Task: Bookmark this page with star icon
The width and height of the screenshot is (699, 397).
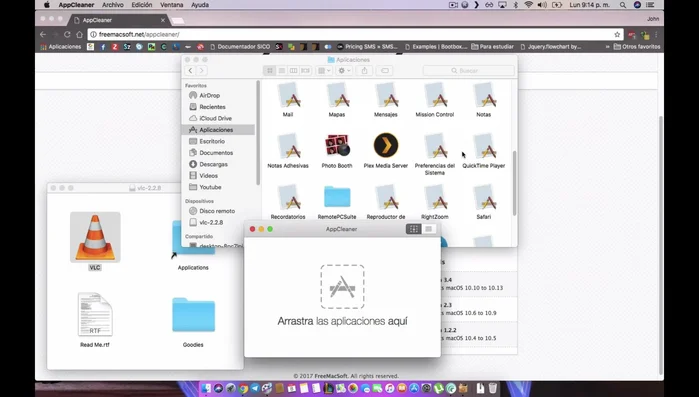Action: click(617, 34)
